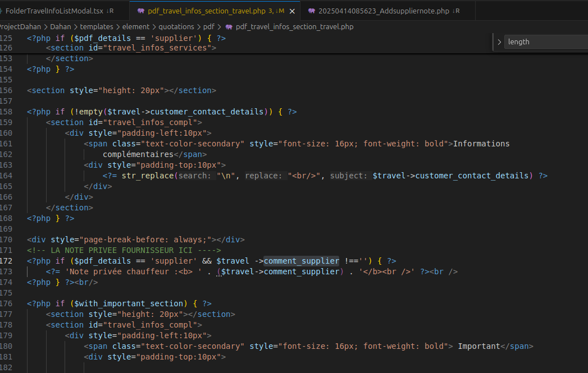Open the 20250414085623_Addsuppliernote.php tab
Screen dimensions: 588x373
tap(384, 11)
